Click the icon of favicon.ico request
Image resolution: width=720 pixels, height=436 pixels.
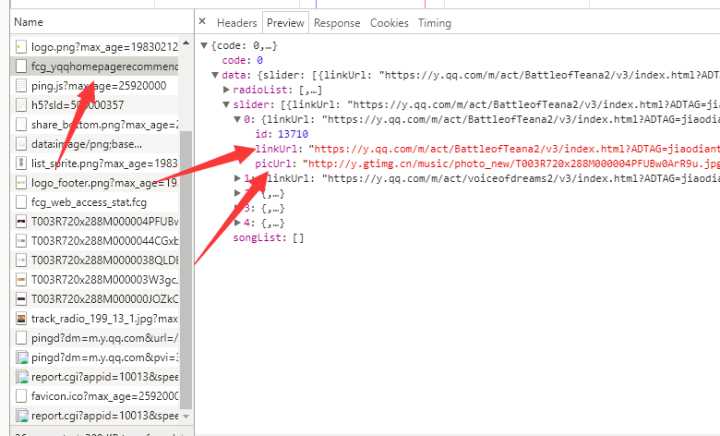click(x=21, y=396)
